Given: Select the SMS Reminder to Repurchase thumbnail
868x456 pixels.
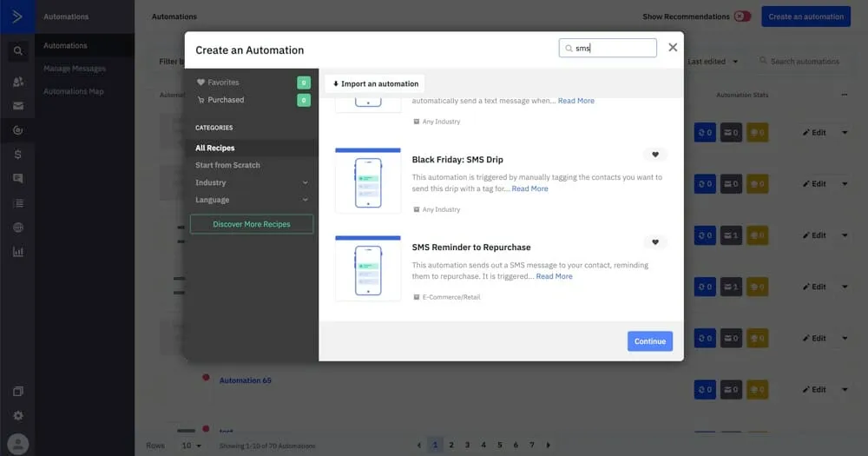Looking at the screenshot, I should tap(368, 268).
